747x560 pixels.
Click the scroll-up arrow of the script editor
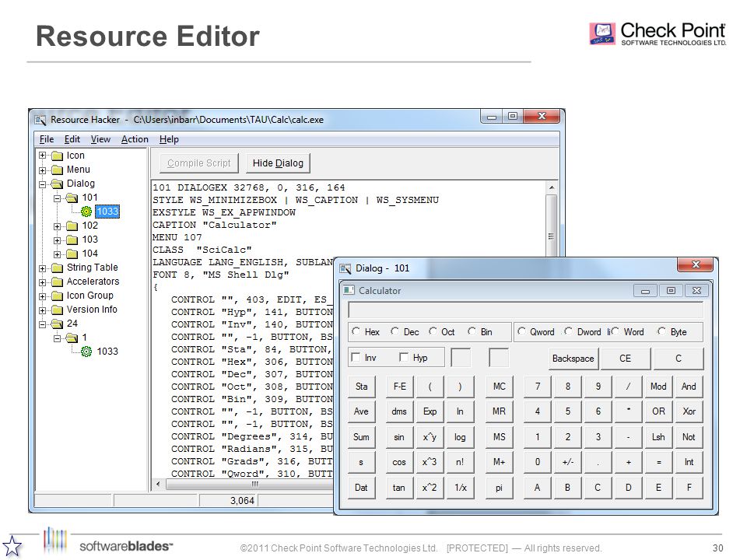tap(551, 187)
